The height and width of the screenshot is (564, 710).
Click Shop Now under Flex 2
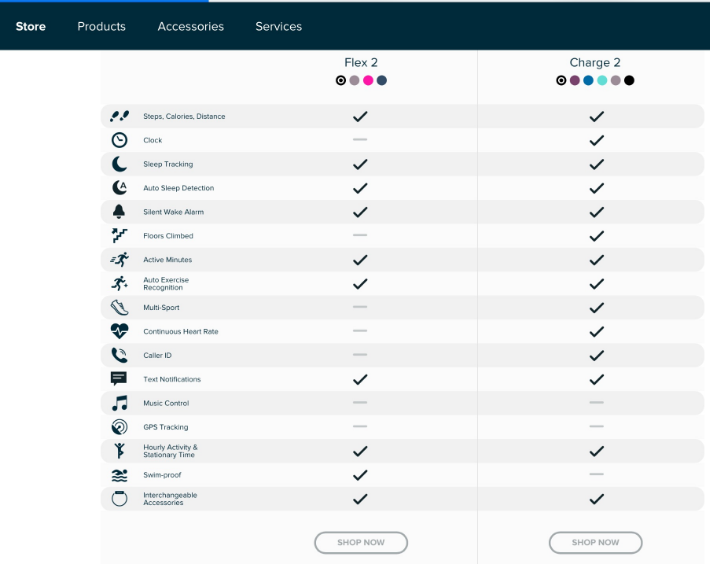(361, 542)
